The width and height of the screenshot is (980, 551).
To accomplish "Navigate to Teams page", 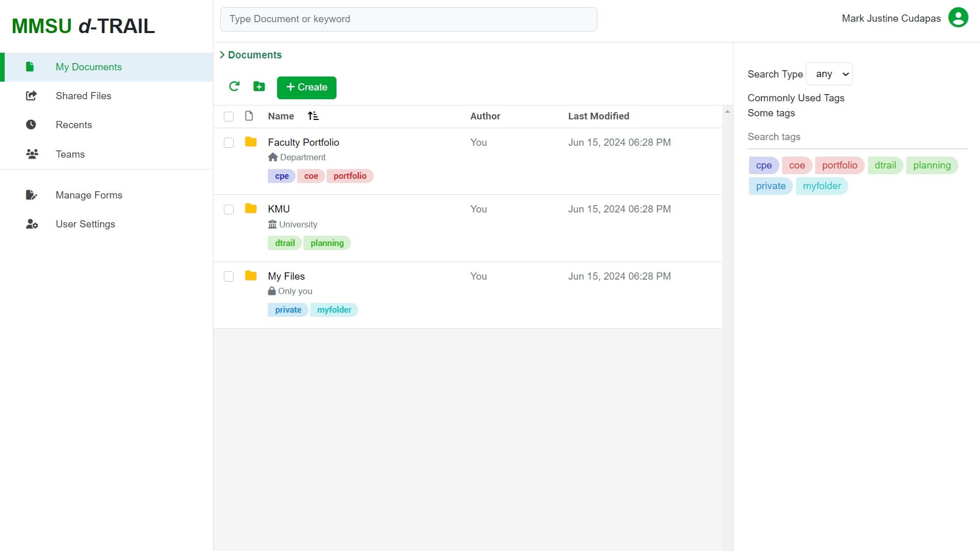I will (106, 154).
